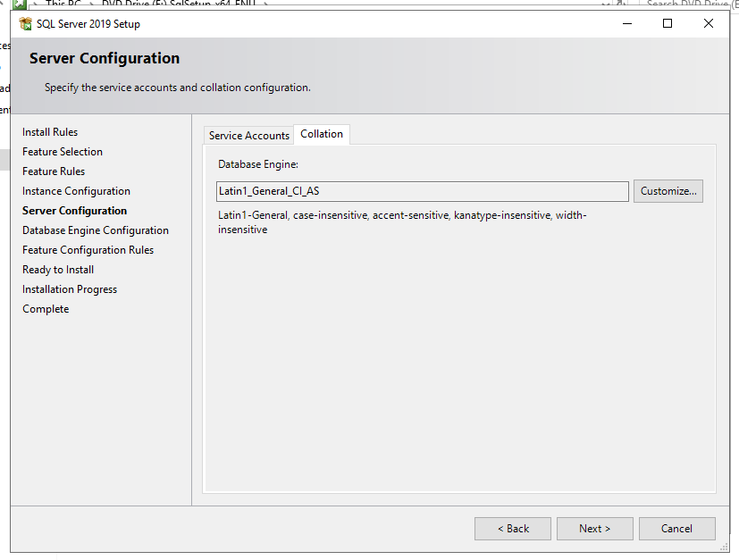Minimize the SQL Server 2019 Setup window
Image resolution: width=739 pixels, height=560 pixels.
click(x=627, y=23)
